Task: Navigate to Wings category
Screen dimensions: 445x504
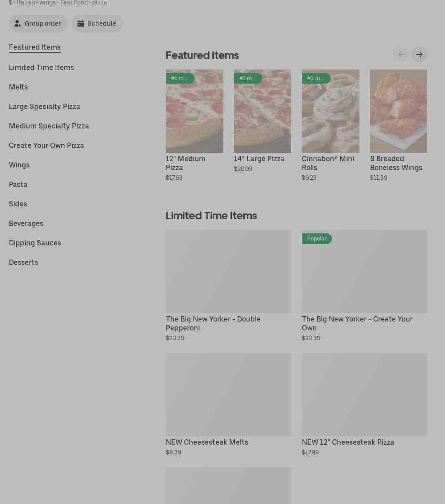Action: coord(19,165)
